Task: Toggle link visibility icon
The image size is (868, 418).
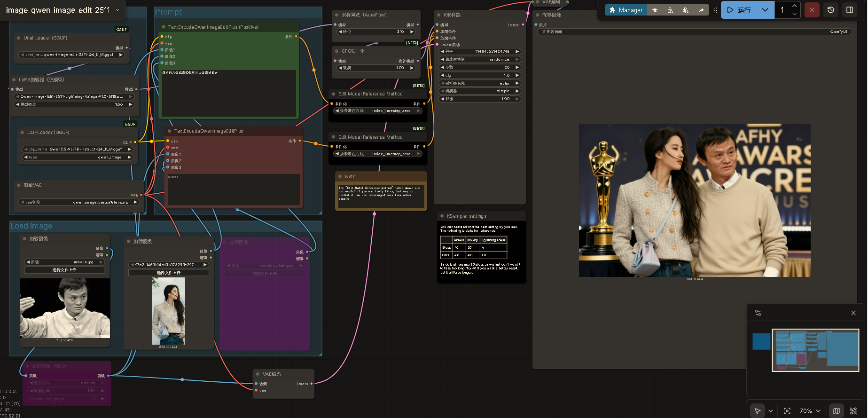Action: (x=853, y=411)
